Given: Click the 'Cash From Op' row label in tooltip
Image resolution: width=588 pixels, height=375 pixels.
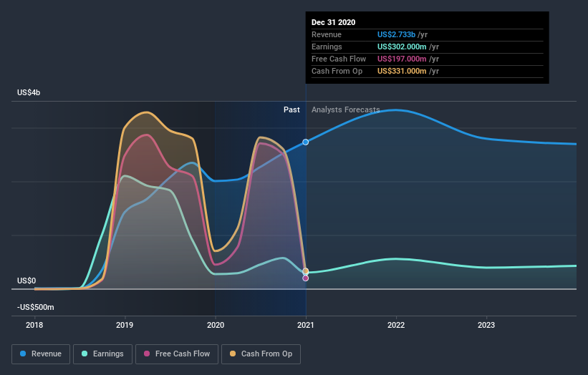Looking at the screenshot, I should 337,71.
